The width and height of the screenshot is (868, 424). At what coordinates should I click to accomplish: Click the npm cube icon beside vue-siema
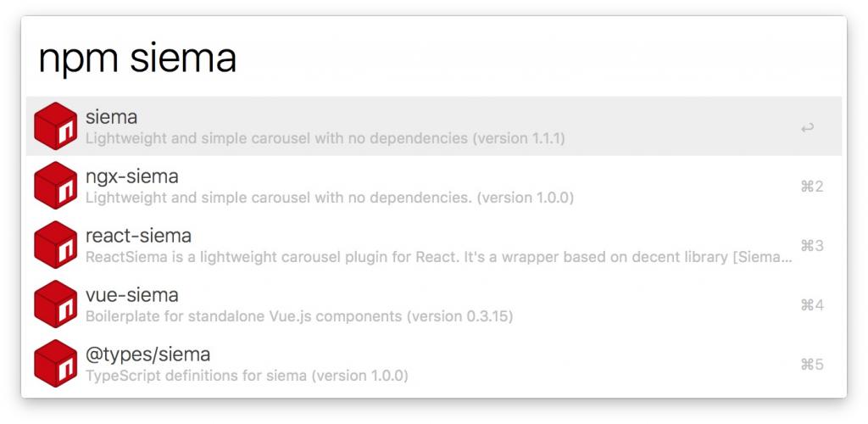point(56,304)
